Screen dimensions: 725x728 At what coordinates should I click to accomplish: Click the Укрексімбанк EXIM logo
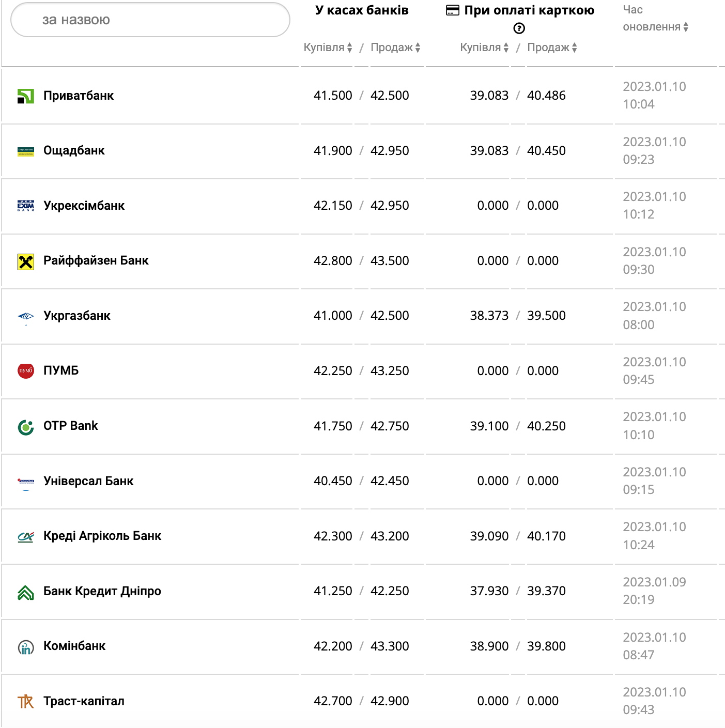point(25,206)
